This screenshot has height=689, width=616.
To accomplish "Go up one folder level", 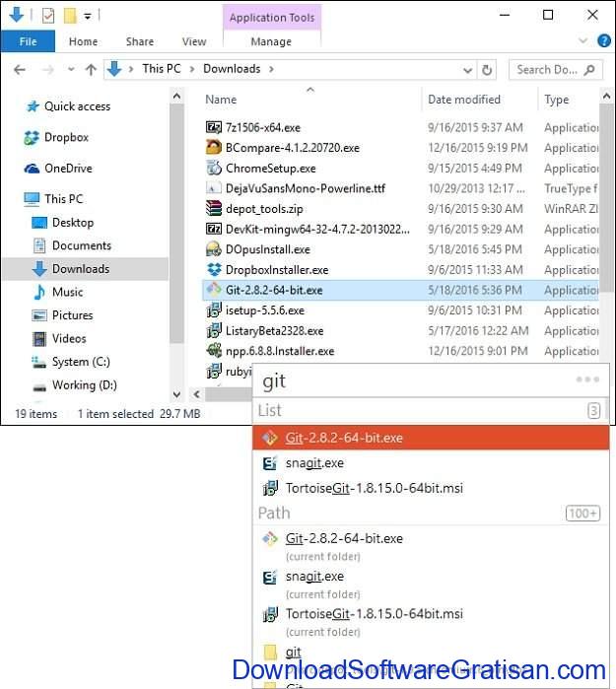I will click(x=91, y=69).
